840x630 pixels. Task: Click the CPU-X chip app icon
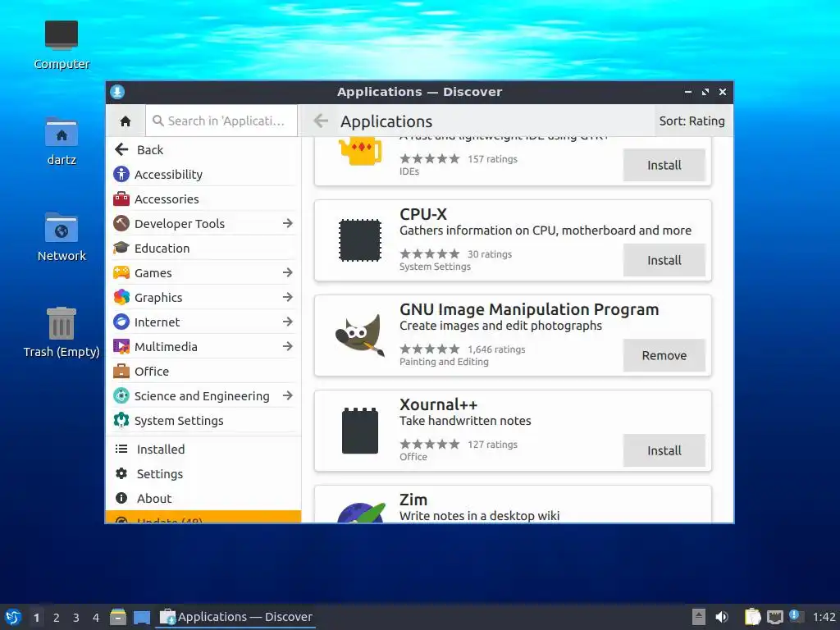pyautogui.click(x=360, y=240)
